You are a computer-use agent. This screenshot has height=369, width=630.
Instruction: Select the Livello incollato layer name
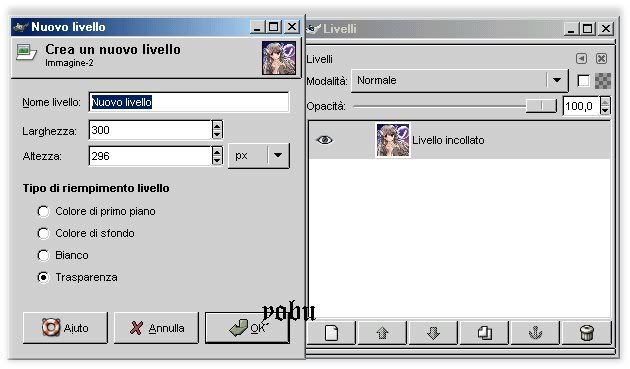(x=448, y=140)
